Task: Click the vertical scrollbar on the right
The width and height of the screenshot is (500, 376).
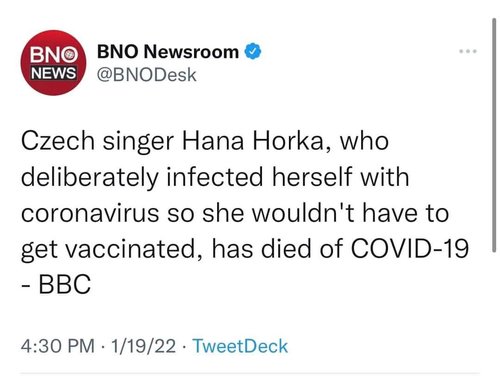Action: coord(494,135)
